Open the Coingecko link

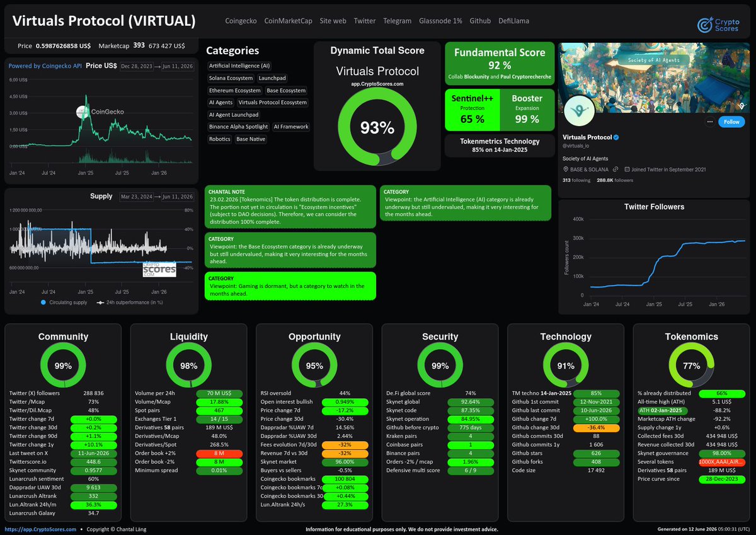[x=241, y=21]
